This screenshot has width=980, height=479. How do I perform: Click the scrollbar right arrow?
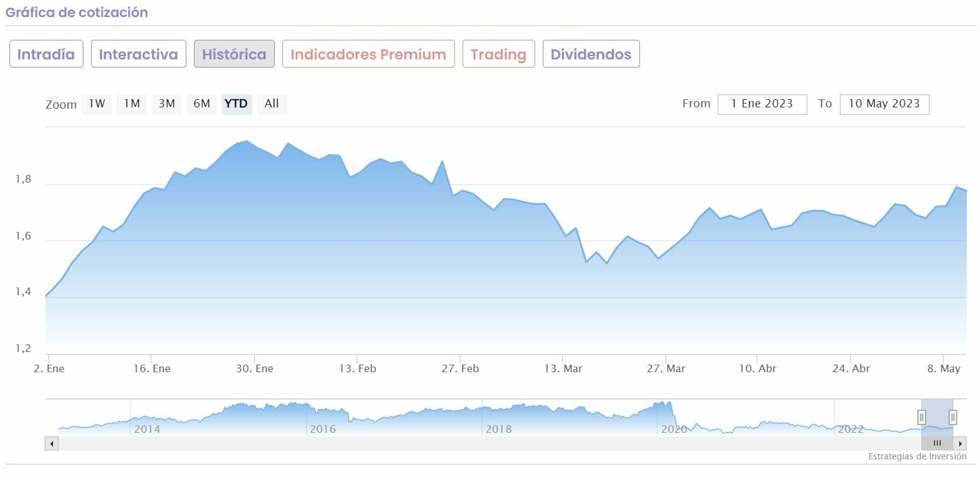[x=960, y=444]
